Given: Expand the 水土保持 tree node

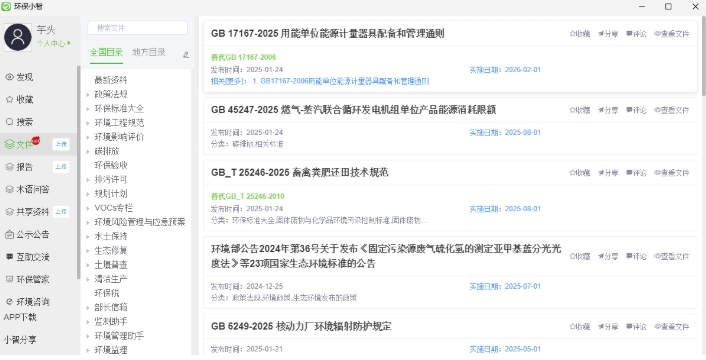Looking at the screenshot, I should (88, 237).
